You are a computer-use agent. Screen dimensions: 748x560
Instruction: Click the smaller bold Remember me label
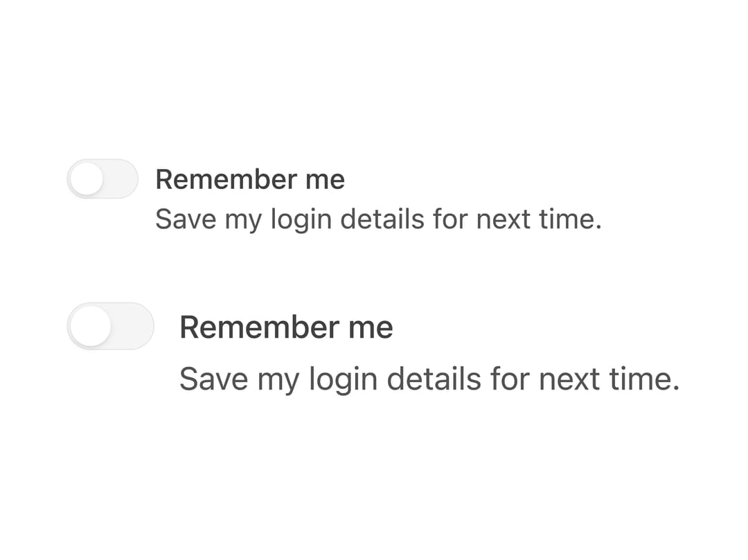(x=250, y=180)
